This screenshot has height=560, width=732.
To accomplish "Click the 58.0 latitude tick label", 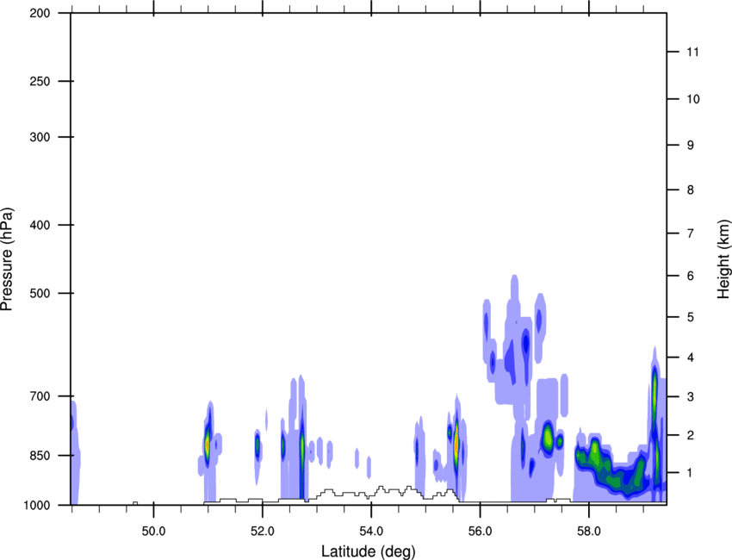I will point(589,532).
